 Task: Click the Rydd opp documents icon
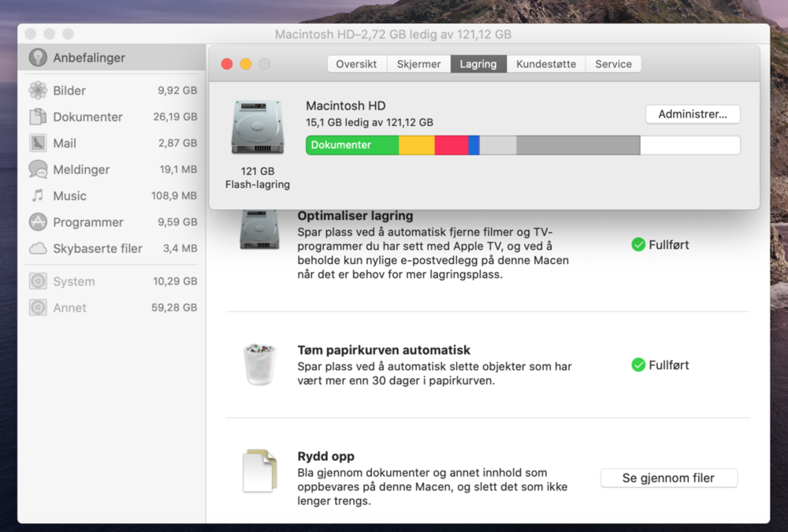259,471
